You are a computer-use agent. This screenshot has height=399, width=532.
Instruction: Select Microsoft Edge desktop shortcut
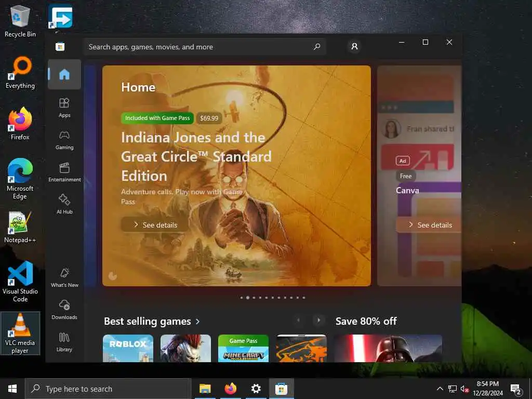pos(20,179)
